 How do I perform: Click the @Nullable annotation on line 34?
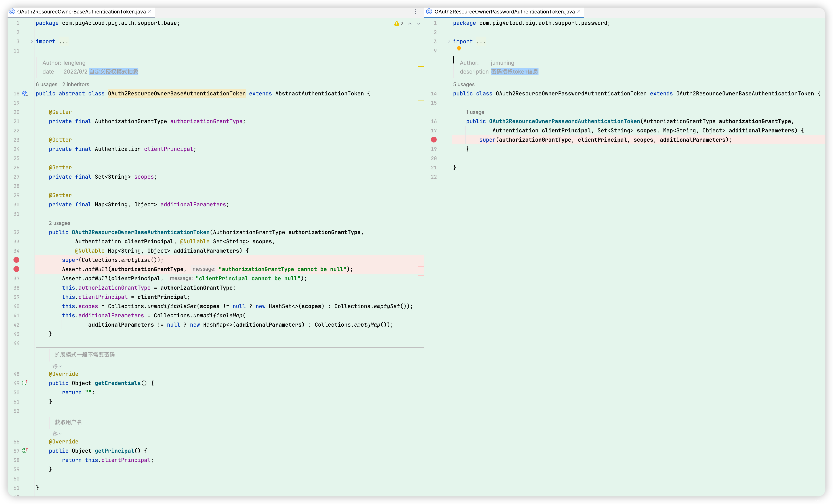tap(90, 251)
